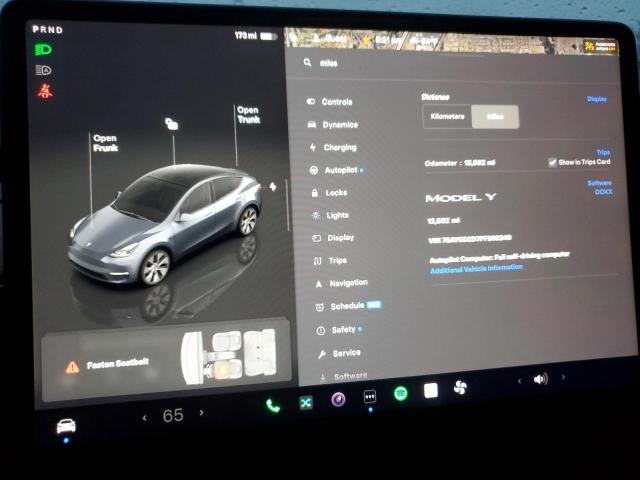640x480 pixels.
Task: Tap the auto high beam icon
Action: pyautogui.click(x=43, y=70)
